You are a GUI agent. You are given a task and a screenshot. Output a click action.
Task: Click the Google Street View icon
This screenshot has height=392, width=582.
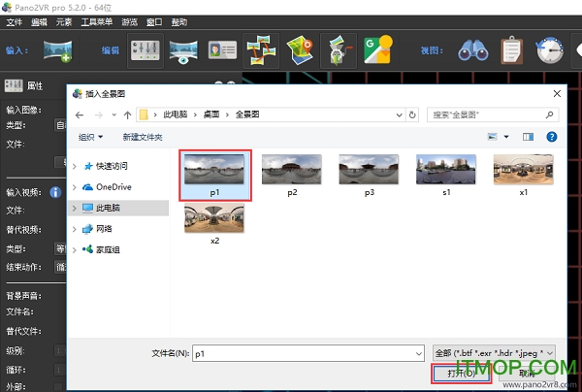376,49
